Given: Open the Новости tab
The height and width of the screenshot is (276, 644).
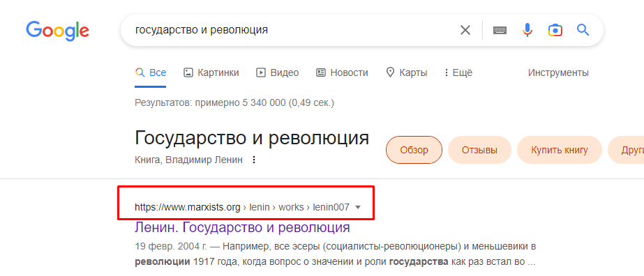Looking at the screenshot, I should (342, 73).
